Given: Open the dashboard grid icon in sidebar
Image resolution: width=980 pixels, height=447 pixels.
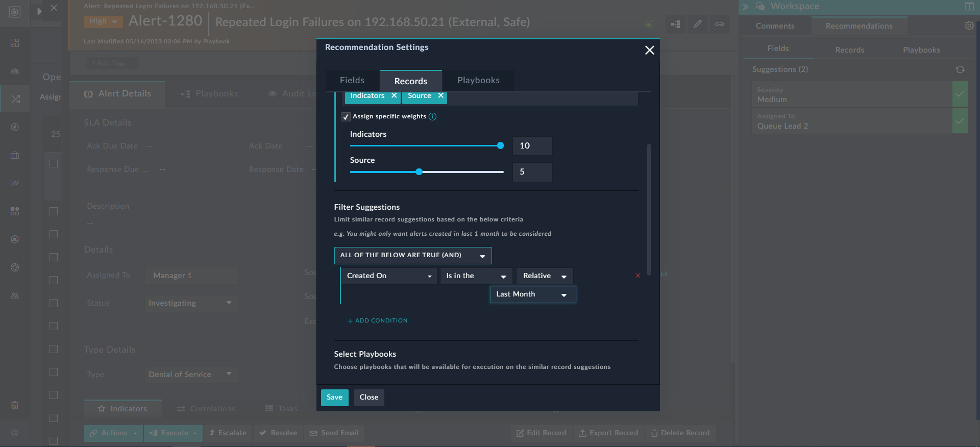Looking at the screenshot, I should point(15,43).
